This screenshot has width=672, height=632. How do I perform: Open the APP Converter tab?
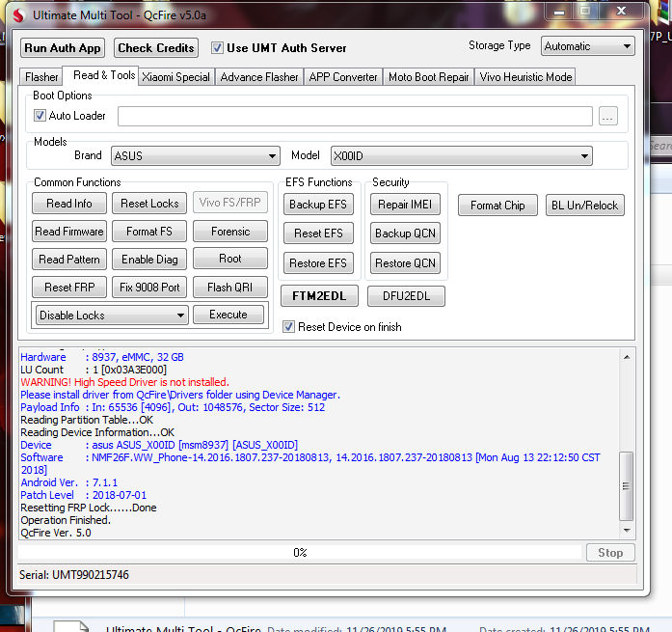click(343, 77)
